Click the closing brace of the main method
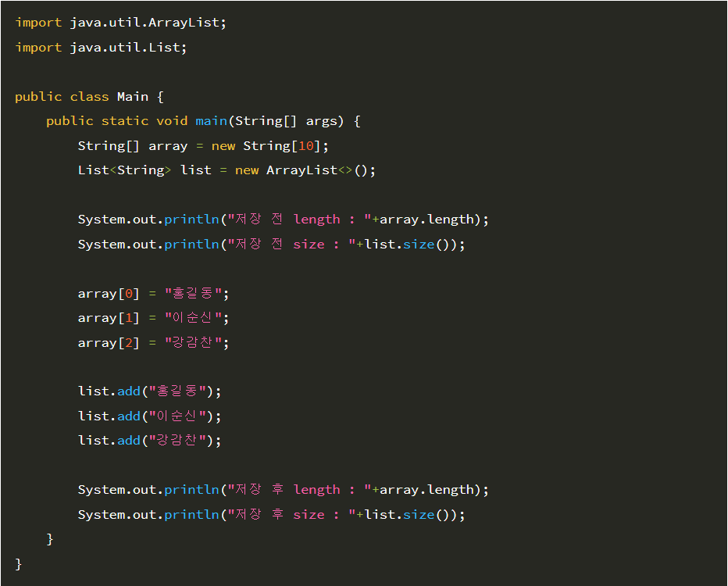This screenshot has width=728, height=586. (x=50, y=539)
